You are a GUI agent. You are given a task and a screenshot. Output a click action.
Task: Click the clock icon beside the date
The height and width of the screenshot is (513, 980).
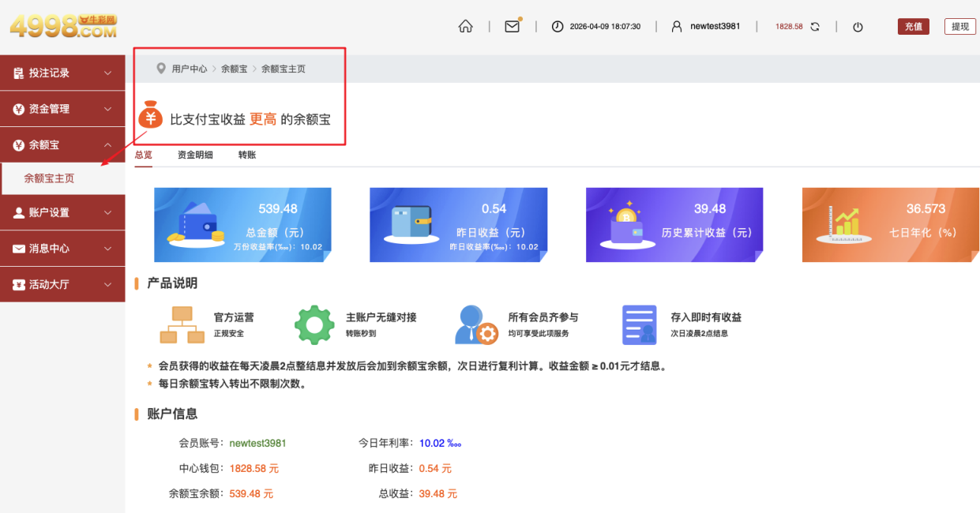tap(557, 27)
